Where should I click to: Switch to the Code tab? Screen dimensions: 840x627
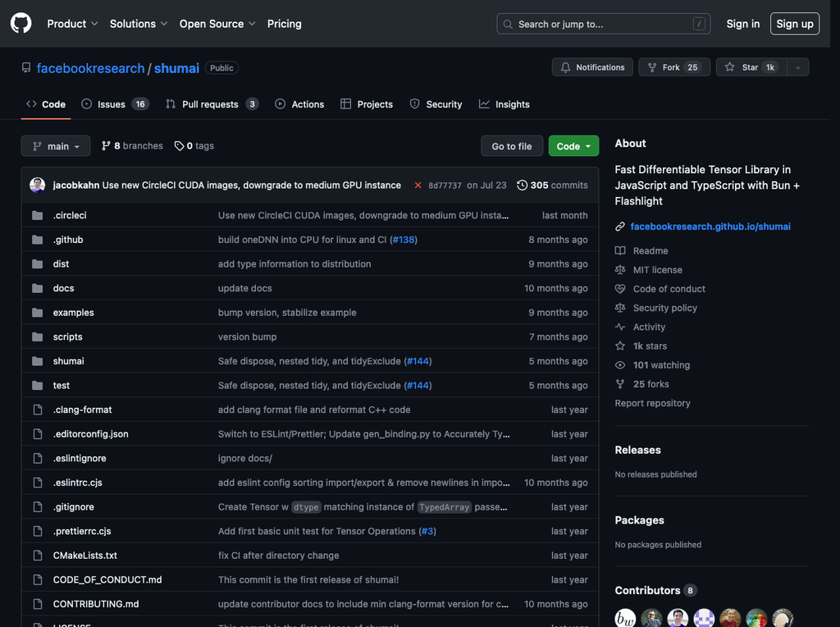(46, 104)
